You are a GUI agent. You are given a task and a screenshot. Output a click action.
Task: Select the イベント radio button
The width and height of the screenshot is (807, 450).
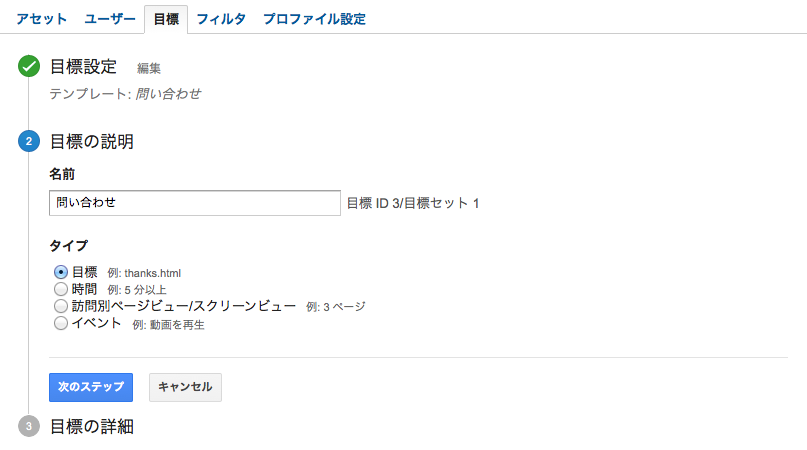click(x=61, y=323)
